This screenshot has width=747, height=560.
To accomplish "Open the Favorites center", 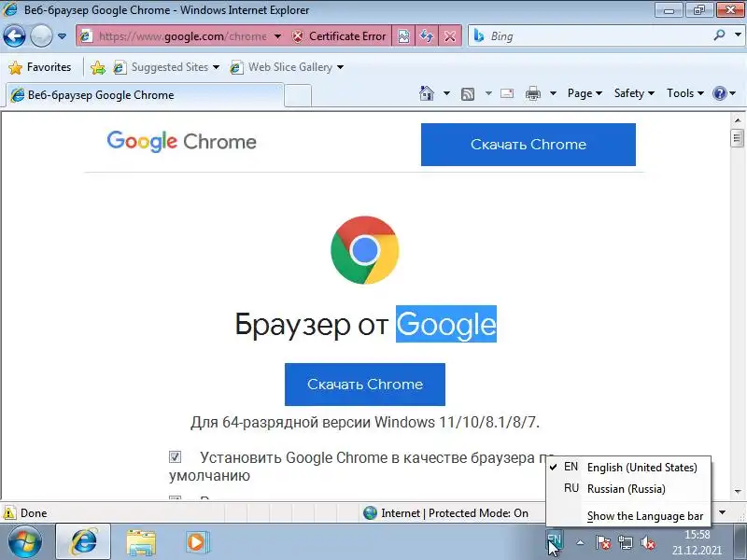I will 40,67.
